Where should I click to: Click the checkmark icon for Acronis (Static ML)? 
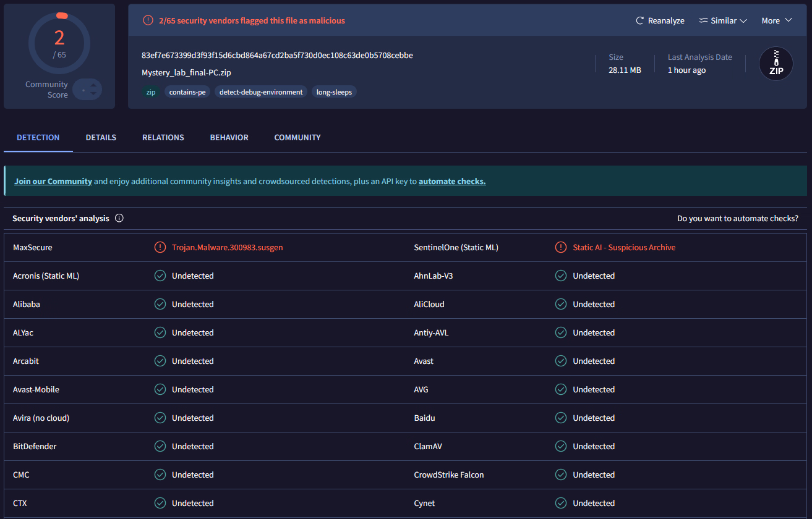point(160,276)
